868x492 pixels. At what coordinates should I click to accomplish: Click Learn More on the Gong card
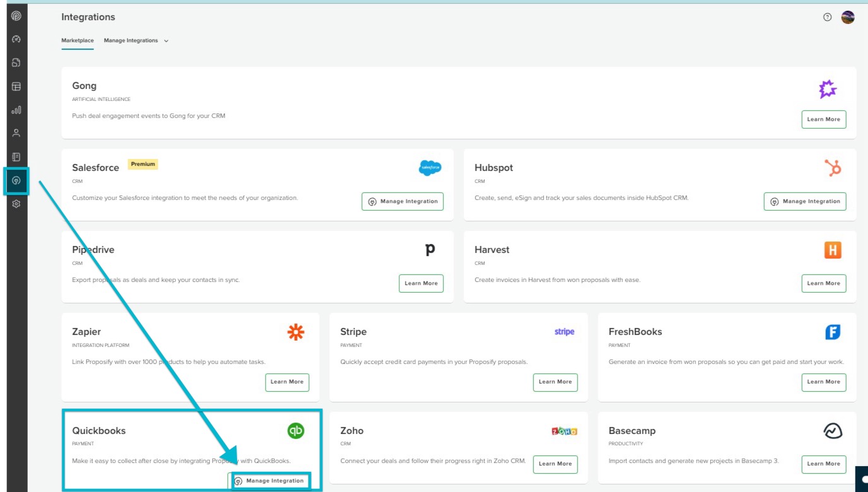tap(823, 119)
